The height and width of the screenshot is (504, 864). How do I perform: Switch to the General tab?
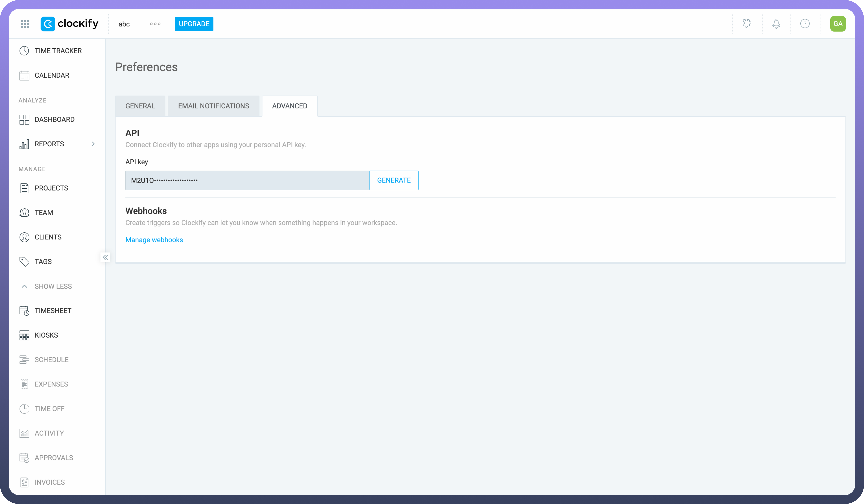click(x=140, y=106)
